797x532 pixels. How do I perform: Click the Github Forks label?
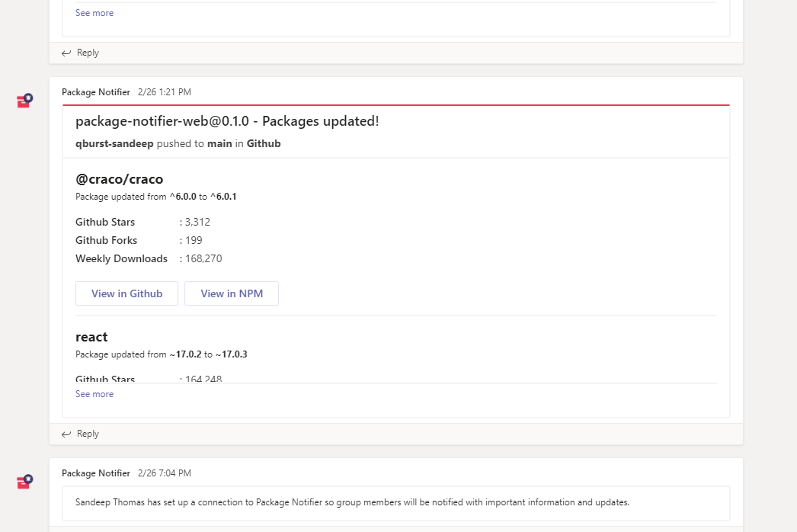pyautogui.click(x=106, y=240)
